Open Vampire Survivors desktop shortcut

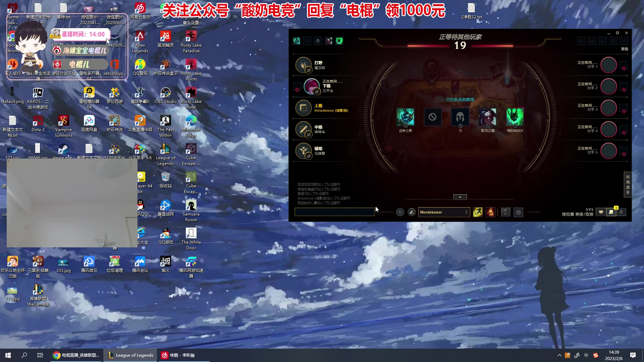point(63,126)
